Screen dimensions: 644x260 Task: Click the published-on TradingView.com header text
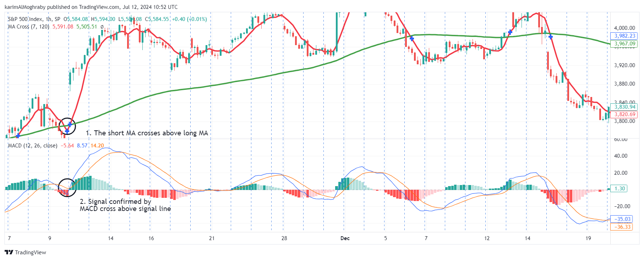tap(91, 7)
